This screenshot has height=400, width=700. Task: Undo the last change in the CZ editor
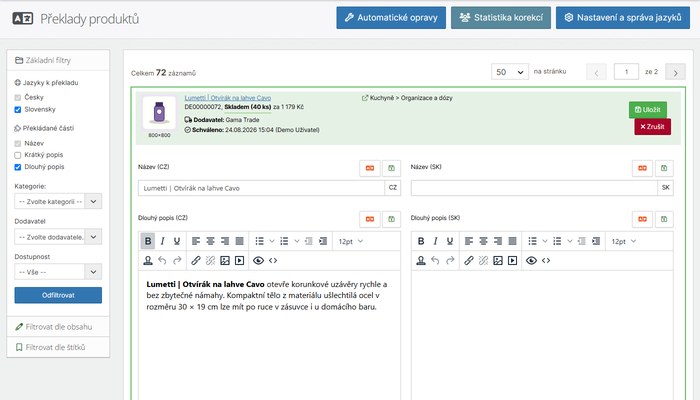pos(162,261)
